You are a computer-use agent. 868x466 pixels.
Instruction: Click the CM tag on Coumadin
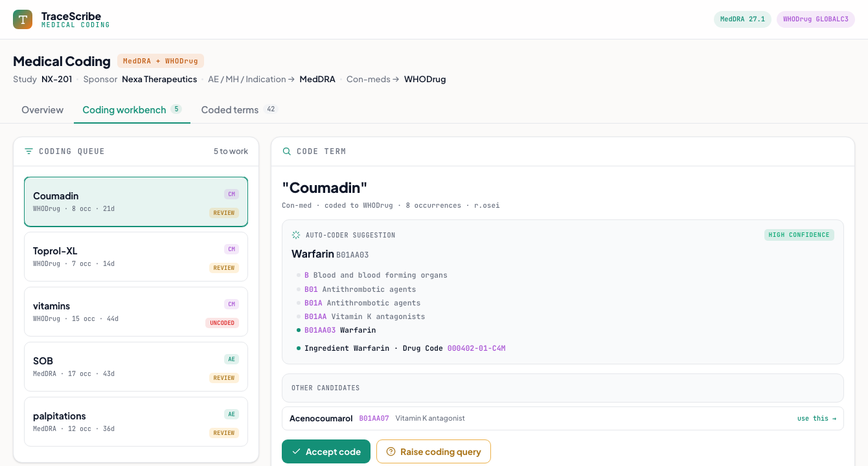[231, 194]
